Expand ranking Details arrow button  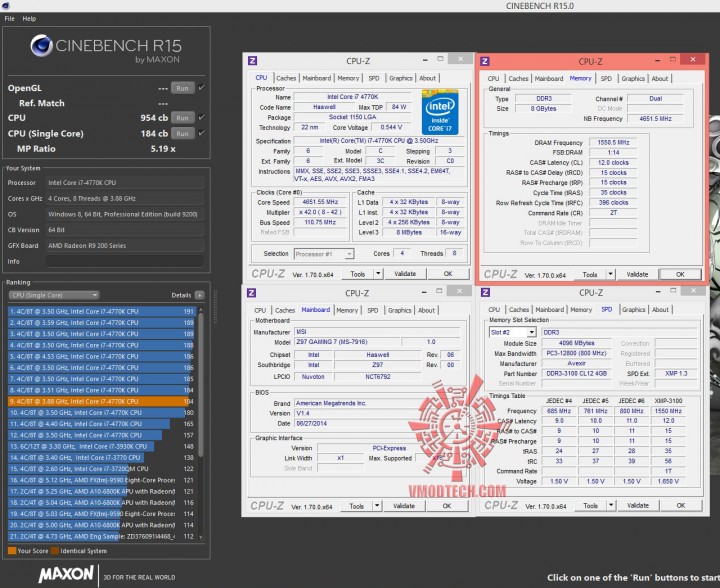click(200, 295)
